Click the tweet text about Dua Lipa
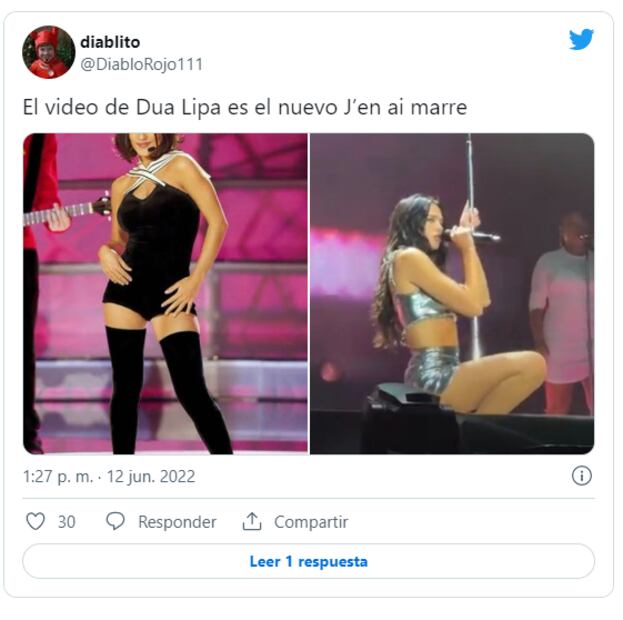The width and height of the screenshot is (623, 620). 245,107
